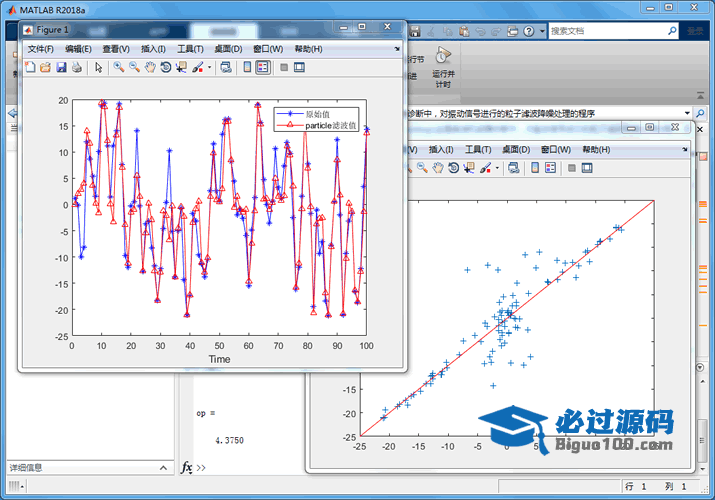Image resolution: width=715 pixels, height=500 pixels.
Task: Click the particle滤波值 legend entry
Action: [x=330, y=126]
